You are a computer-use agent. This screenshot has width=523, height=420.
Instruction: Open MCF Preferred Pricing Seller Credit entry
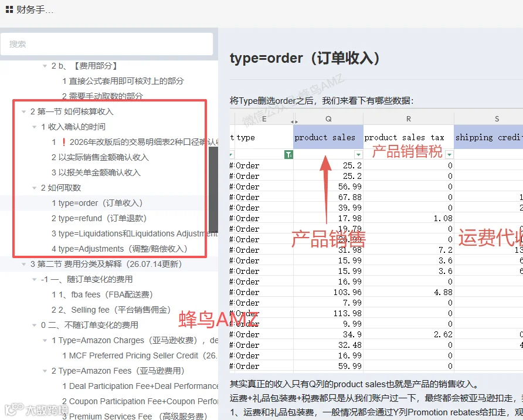click(x=140, y=355)
